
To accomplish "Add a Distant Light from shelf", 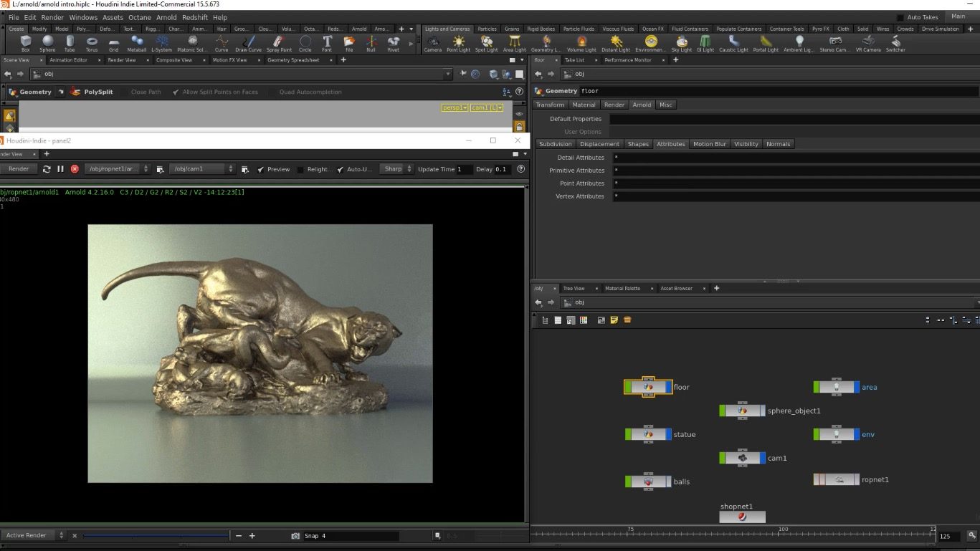I will click(616, 44).
